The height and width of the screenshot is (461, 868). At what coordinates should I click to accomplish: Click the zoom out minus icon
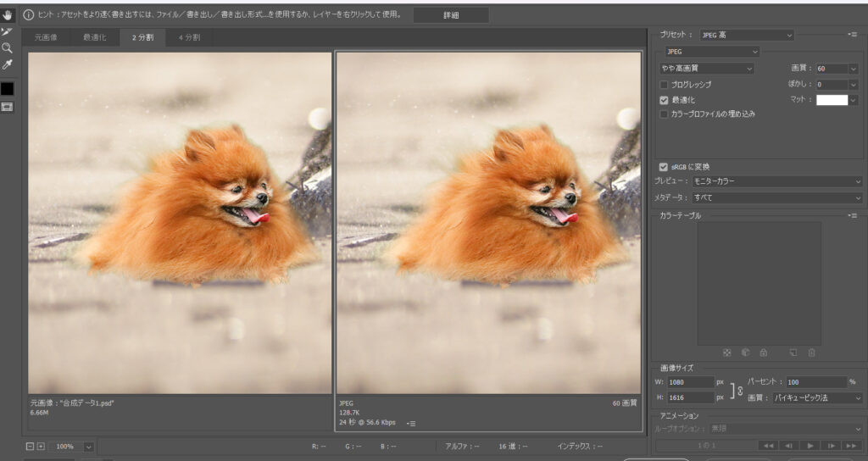(x=31, y=446)
